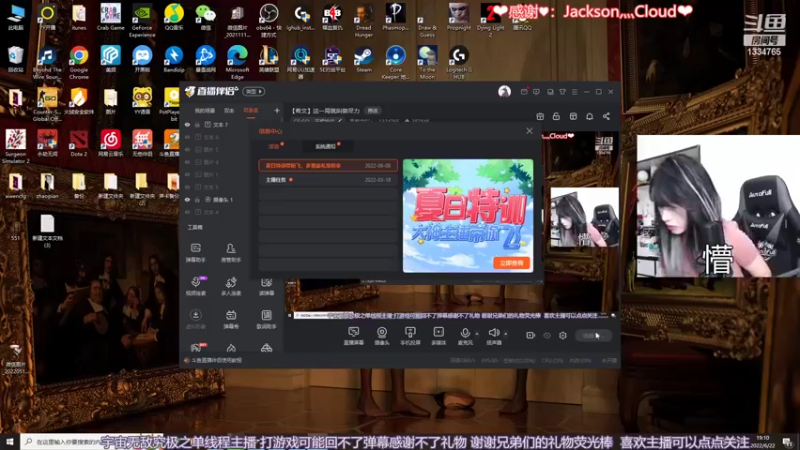800x450 pixels.
Task: Open Steam desktop icon
Action: click(364, 59)
